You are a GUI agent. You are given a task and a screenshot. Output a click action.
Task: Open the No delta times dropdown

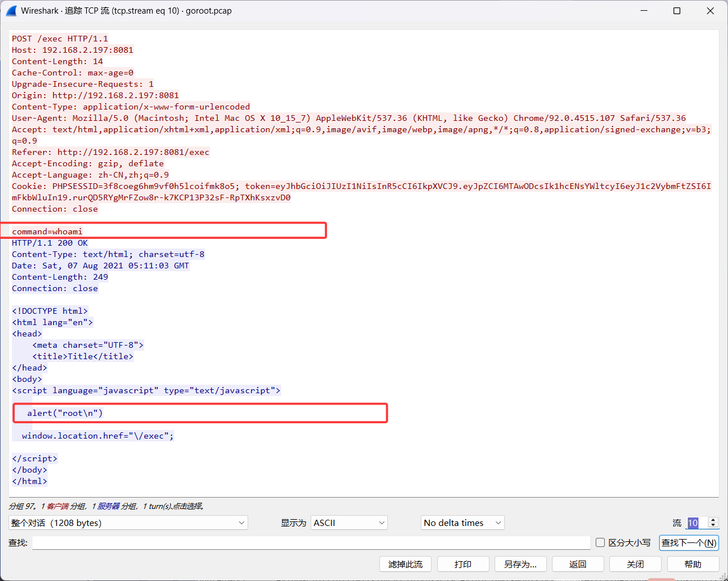pyautogui.click(x=463, y=523)
